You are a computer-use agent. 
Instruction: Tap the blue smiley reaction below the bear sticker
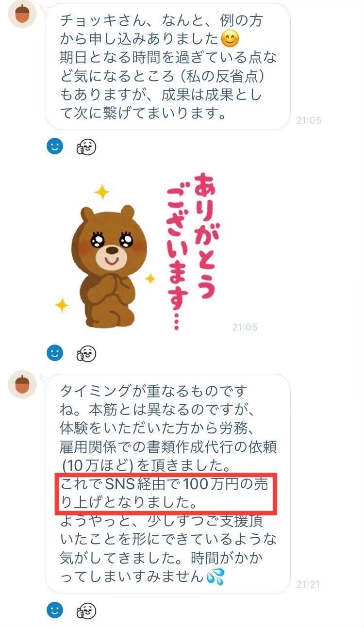pos(55,353)
